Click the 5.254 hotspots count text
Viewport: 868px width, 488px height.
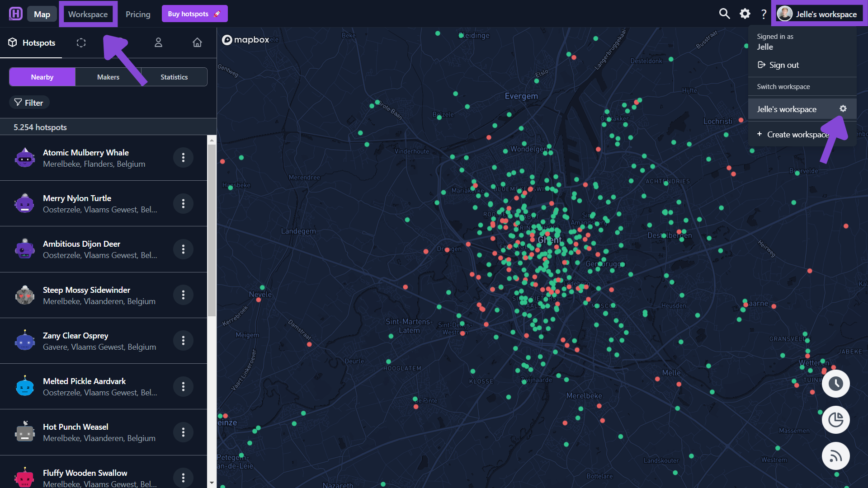[40, 127]
